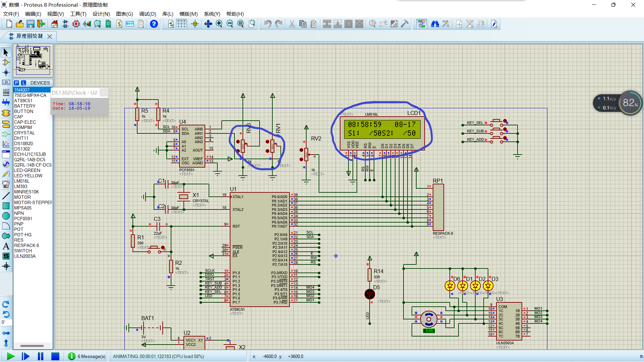Click the KEY_SUB push button on schematic

[x=497, y=131]
